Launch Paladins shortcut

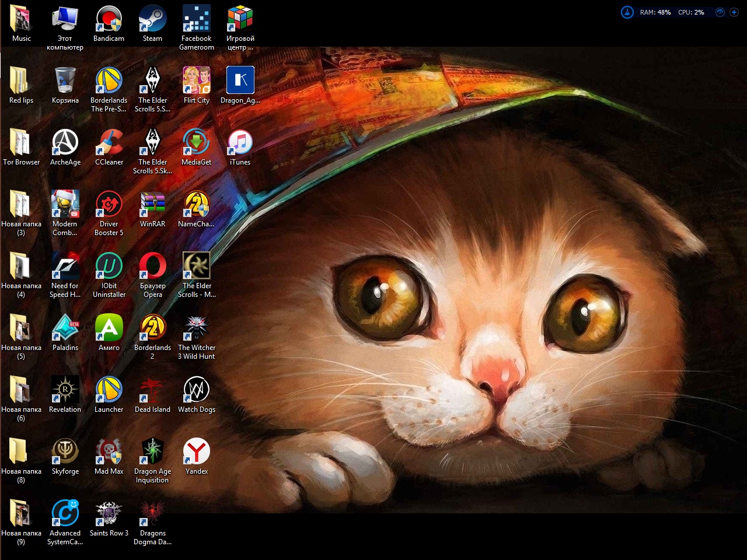point(65,333)
